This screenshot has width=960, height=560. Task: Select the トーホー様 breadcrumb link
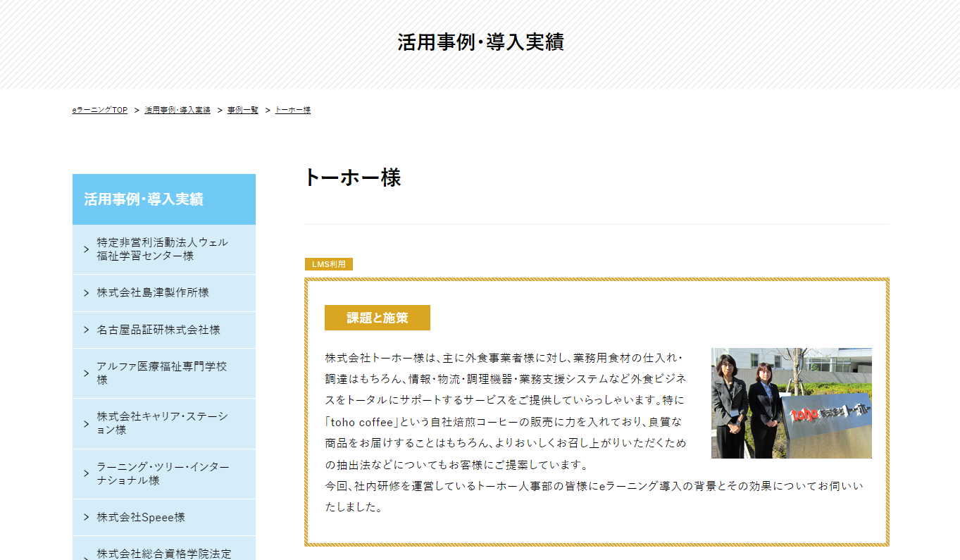tap(292, 111)
